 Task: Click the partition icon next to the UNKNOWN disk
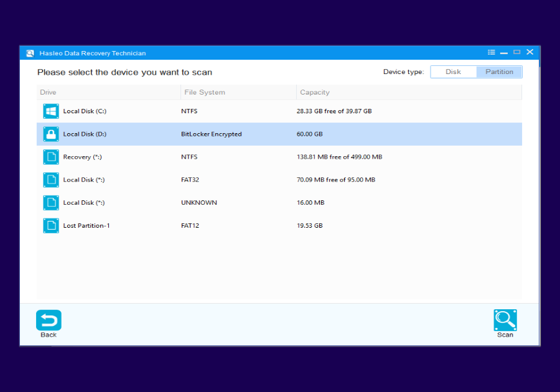(50, 202)
